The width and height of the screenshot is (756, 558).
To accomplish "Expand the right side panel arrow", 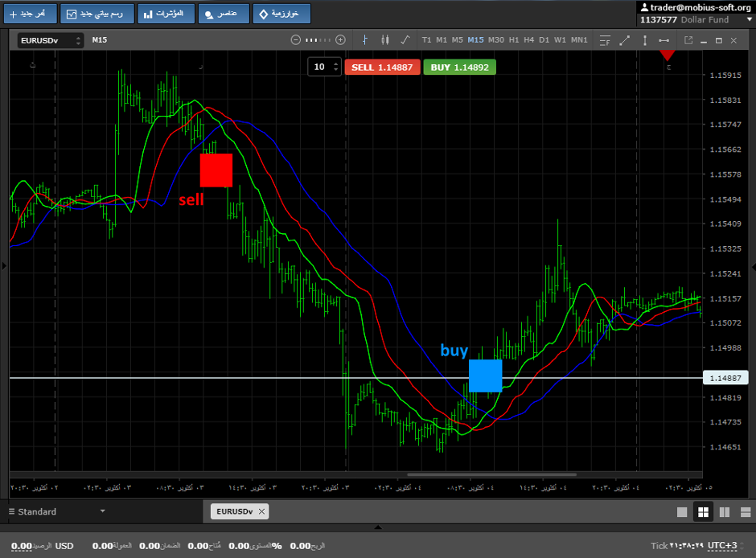I will 753,266.
